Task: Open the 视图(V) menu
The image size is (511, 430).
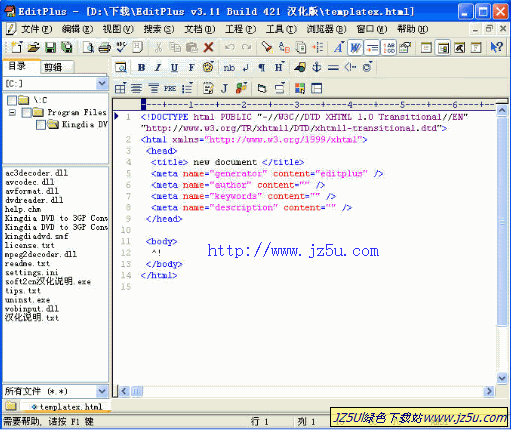Action: pyautogui.click(x=118, y=29)
